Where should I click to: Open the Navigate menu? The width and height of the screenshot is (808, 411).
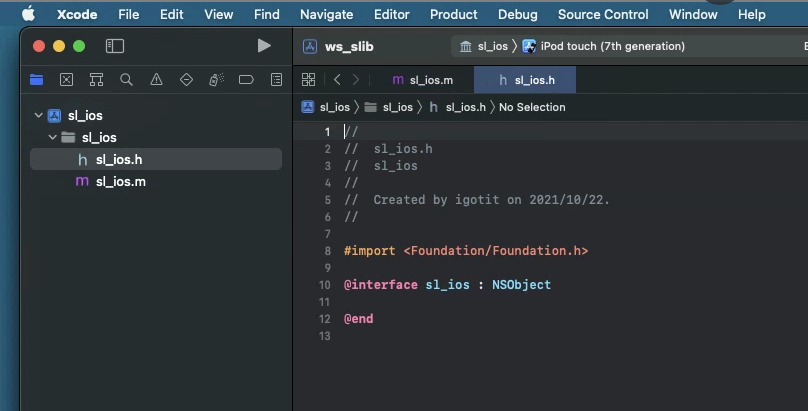(327, 14)
